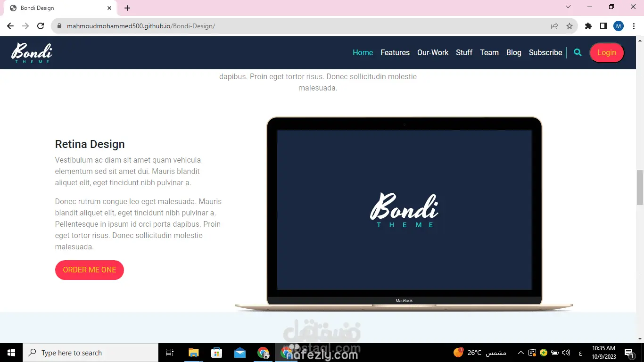Open the battery tray icon

[555, 353]
